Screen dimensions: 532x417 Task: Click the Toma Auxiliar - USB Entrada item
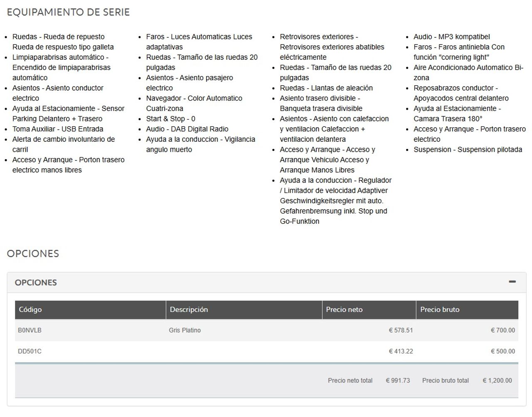pos(58,129)
